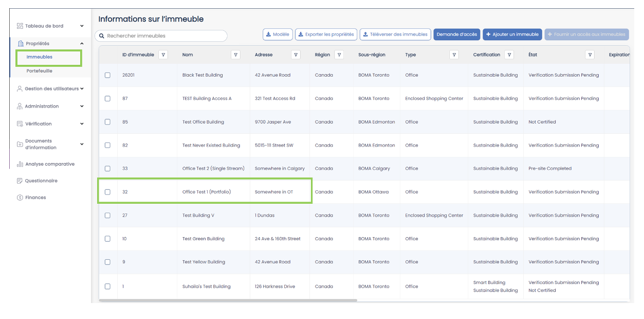Click the name Office Test 1 (Portfolio)
The height and width of the screenshot is (319, 644).
tap(207, 192)
